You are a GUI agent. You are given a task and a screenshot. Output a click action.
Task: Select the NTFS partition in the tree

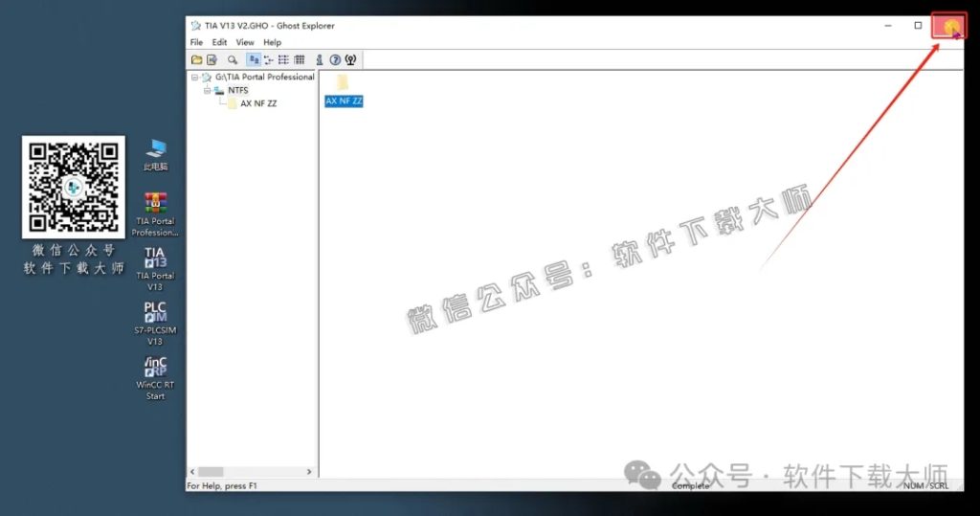click(x=238, y=91)
